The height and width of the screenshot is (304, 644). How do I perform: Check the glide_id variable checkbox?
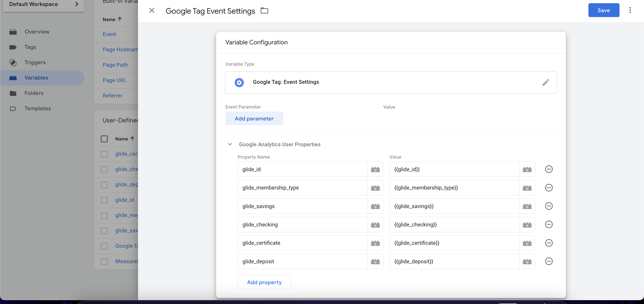(104, 200)
